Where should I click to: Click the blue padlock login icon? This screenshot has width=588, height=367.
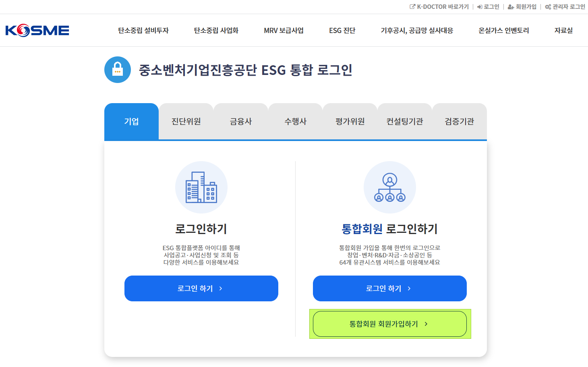pos(118,70)
